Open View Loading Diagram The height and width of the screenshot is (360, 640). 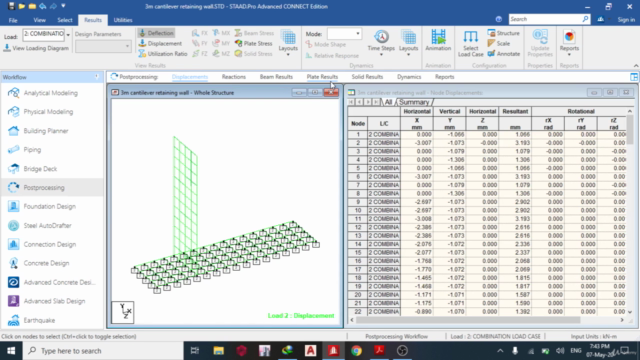36,48
